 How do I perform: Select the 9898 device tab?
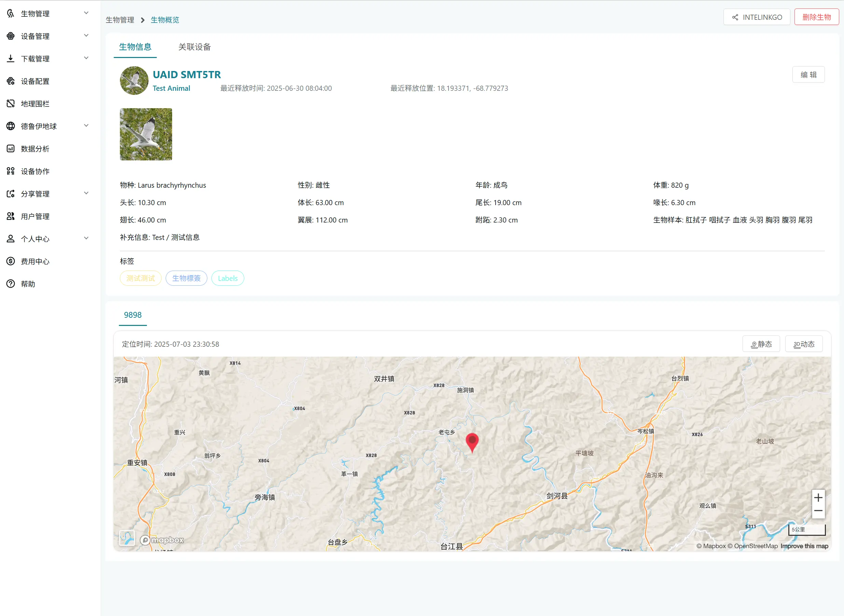133,315
